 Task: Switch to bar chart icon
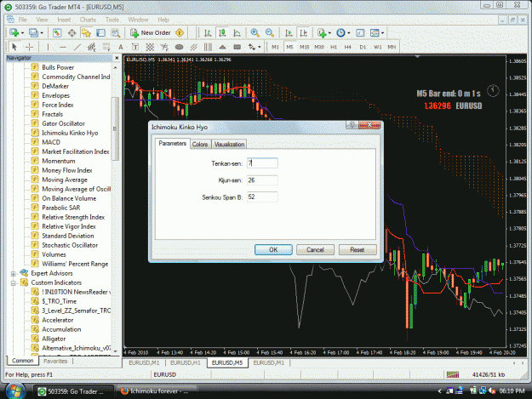coord(208,33)
